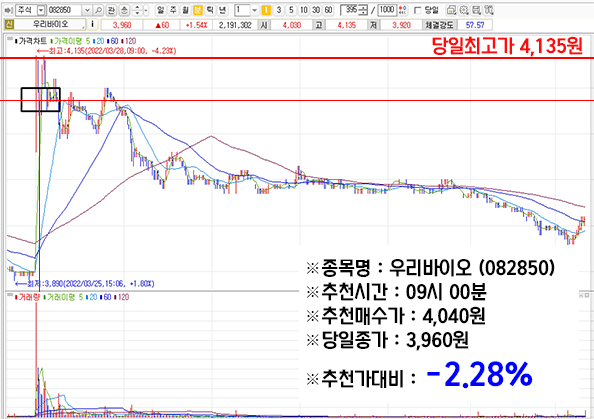Click the 20-period price MA legend entry
The image size is (594, 419).
(x=98, y=41)
